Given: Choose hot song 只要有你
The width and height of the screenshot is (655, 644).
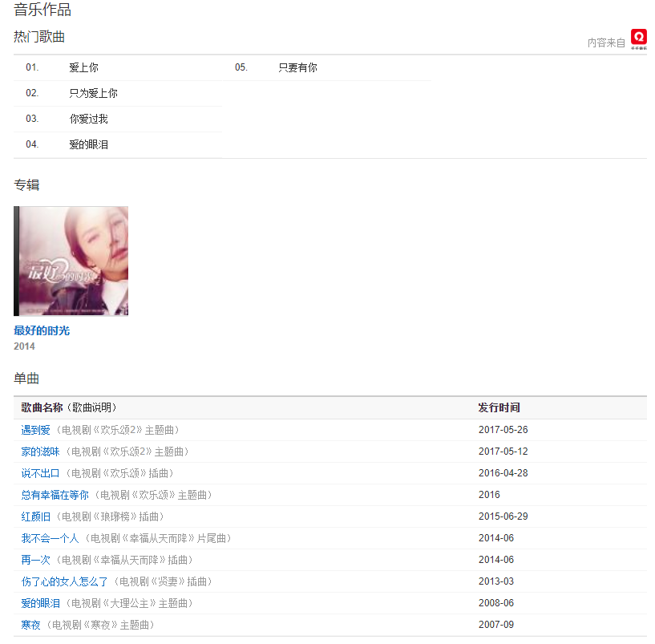Looking at the screenshot, I should click(297, 67).
